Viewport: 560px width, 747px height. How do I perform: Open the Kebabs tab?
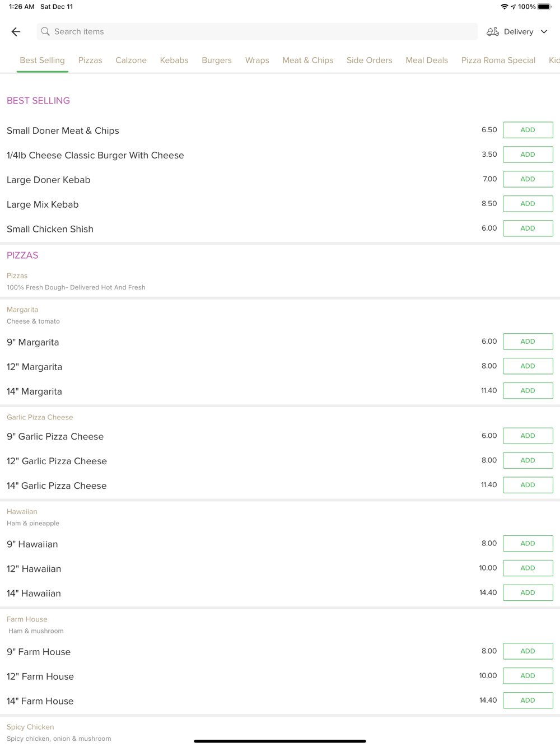(x=174, y=60)
